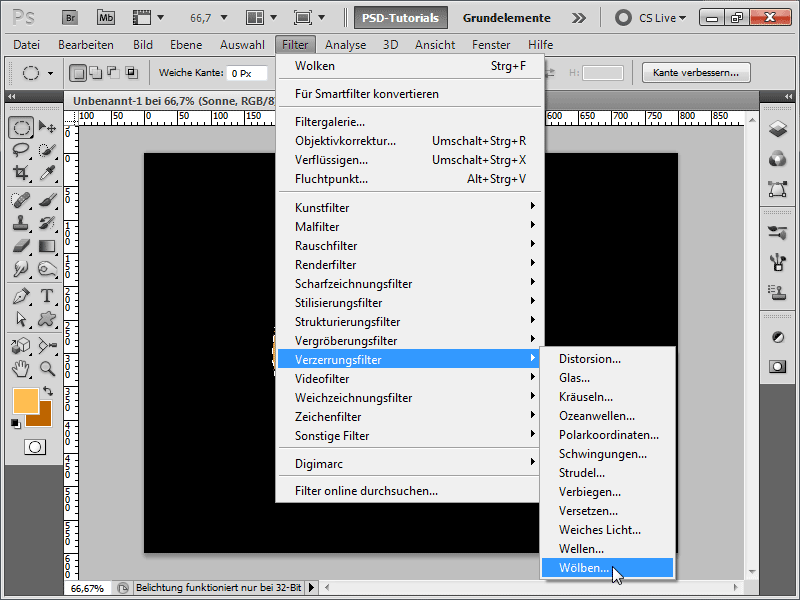Click Filter online durchsuchen...
The height and width of the screenshot is (600, 800).
pyautogui.click(x=410, y=491)
